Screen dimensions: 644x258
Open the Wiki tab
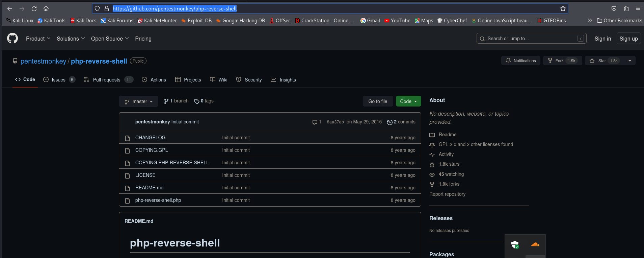(218, 80)
